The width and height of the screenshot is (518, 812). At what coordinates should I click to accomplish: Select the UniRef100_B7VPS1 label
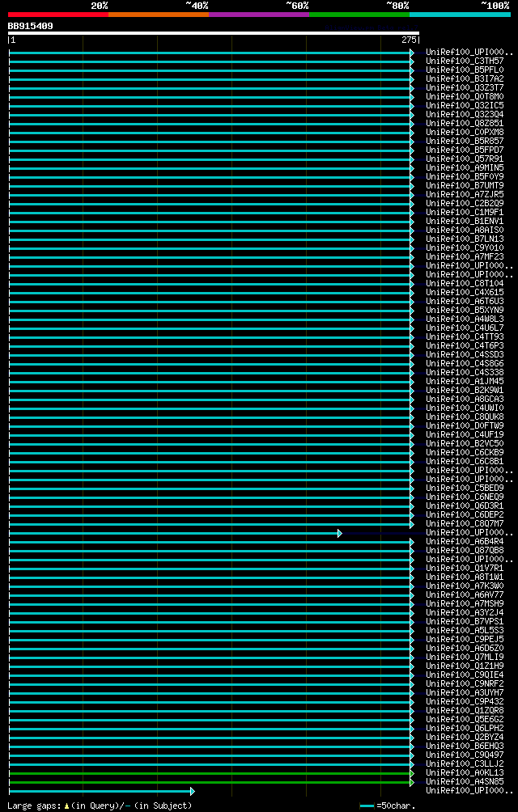tap(465, 621)
